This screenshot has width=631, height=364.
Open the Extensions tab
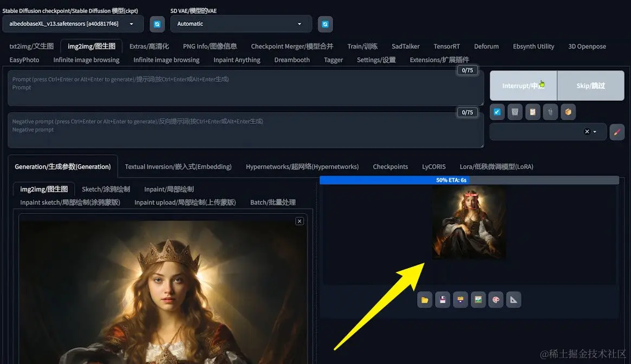pyautogui.click(x=439, y=60)
